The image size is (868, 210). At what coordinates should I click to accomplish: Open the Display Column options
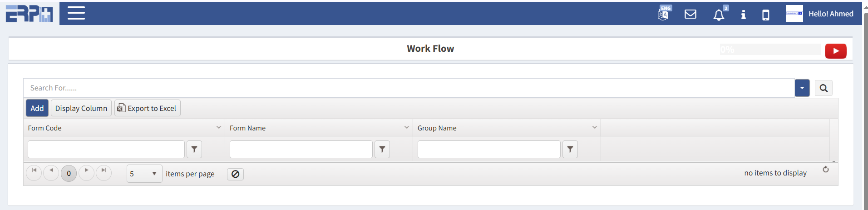(81, 108)
